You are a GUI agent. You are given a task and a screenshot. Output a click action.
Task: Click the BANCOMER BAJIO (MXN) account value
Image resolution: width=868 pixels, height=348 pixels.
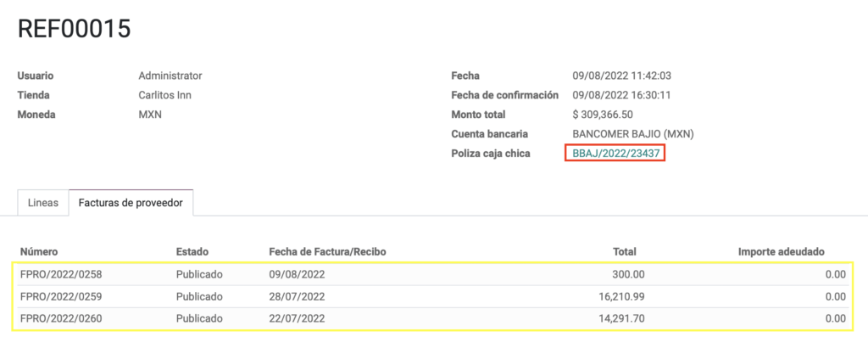633,134
